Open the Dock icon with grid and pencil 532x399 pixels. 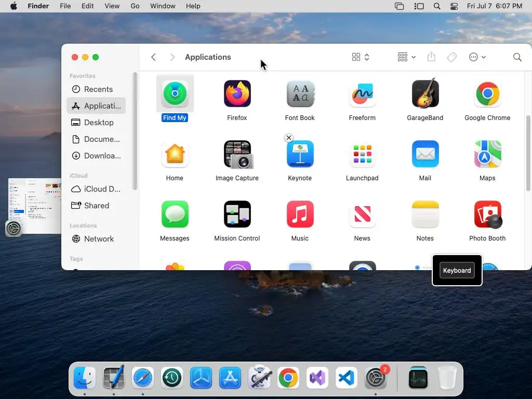(114, 378)
